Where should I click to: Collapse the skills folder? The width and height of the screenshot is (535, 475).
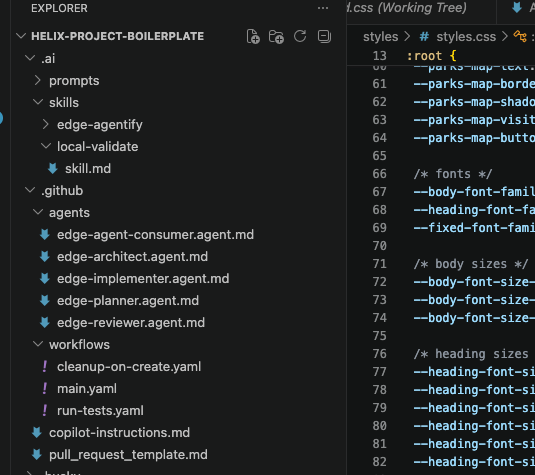[x=38, y=102]
